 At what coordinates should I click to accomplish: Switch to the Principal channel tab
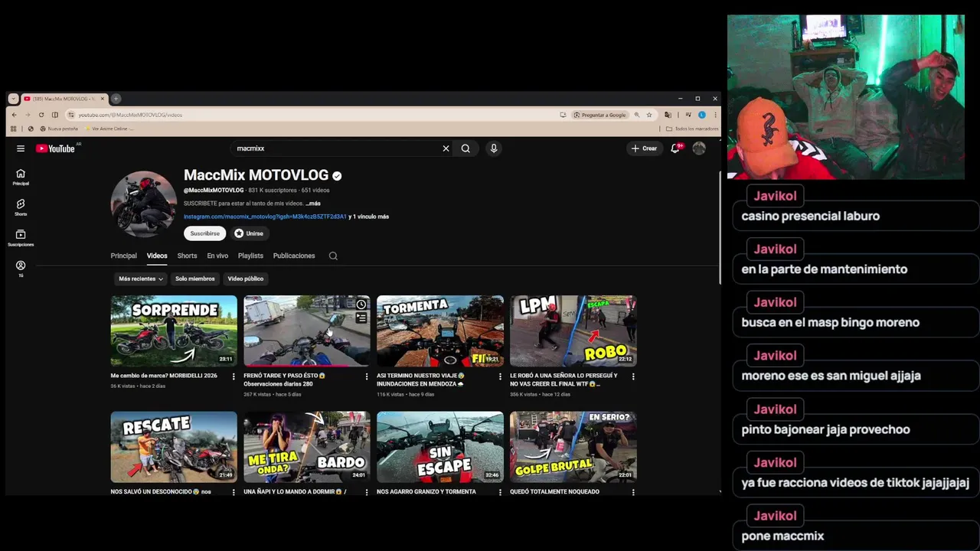[123, 256]
